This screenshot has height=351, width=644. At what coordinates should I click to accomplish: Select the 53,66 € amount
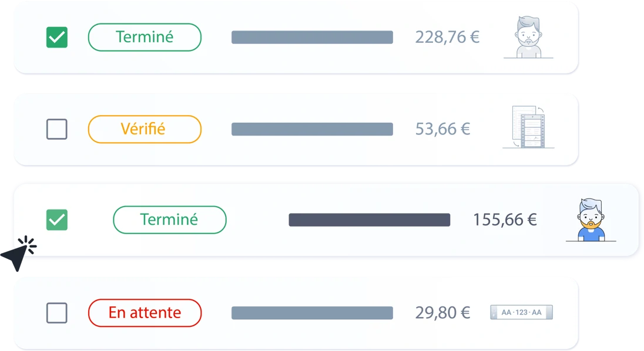[x=442, y=129]
